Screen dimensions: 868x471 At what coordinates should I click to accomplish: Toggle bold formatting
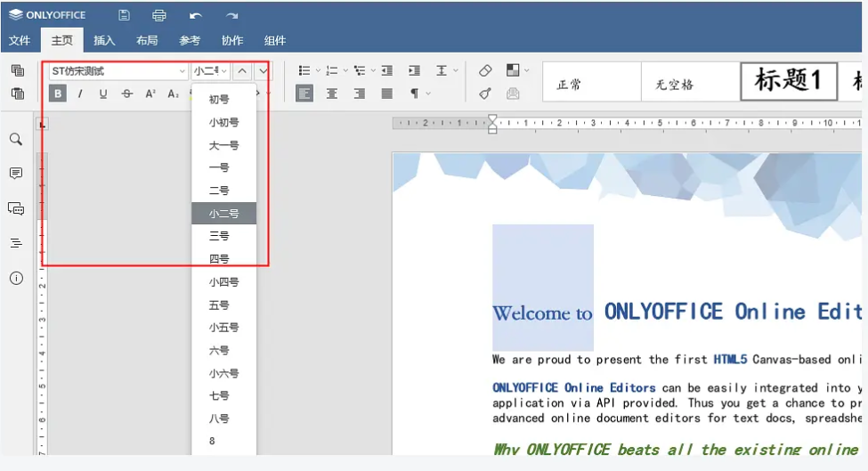(58, 93)
